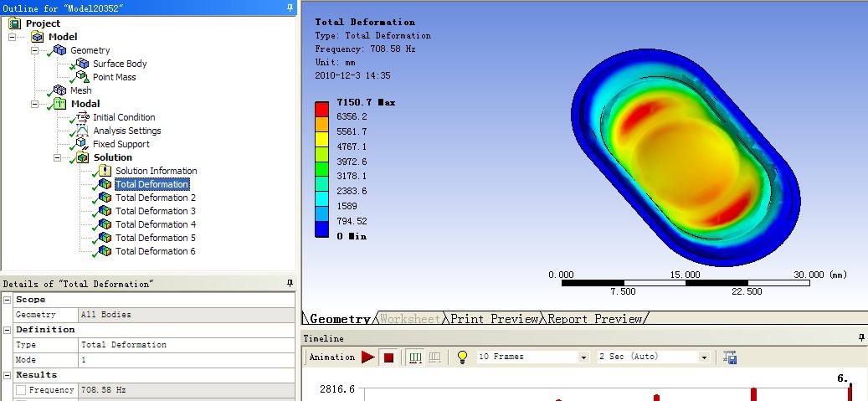Click the Geometry node icon

click(x=59, y=50)
